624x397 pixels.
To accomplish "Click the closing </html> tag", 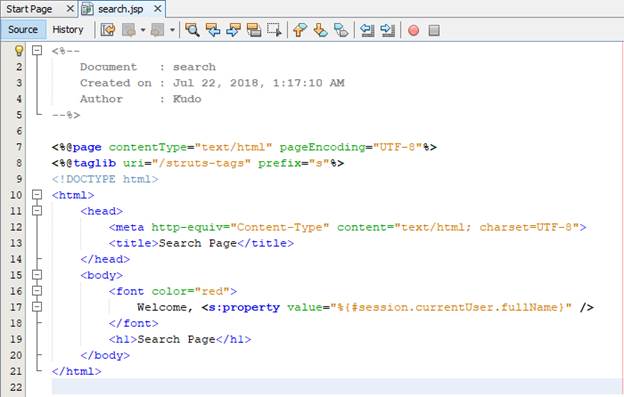I will click(76, 372).
